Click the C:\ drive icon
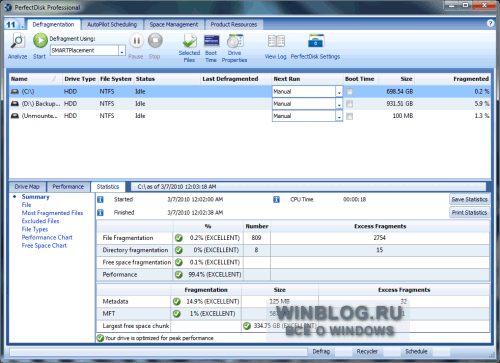This screenshot has width=500, height=363. pyautogui.click(x=15, y=91)
